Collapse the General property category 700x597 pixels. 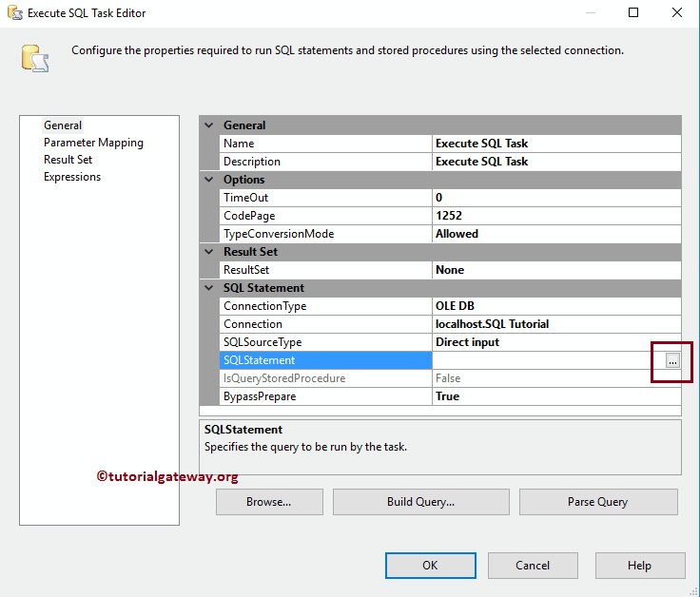coord(209,125)
